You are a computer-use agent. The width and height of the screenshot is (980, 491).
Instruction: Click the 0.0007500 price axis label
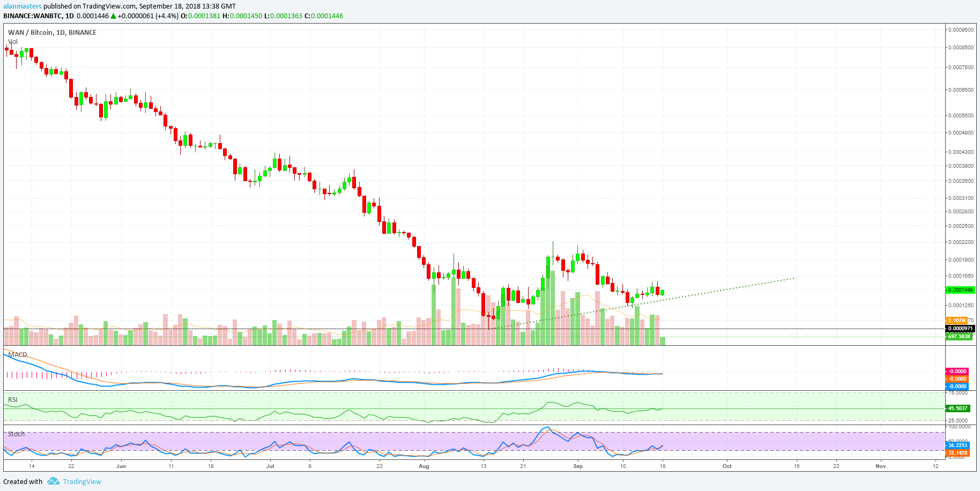click(961, 68)
